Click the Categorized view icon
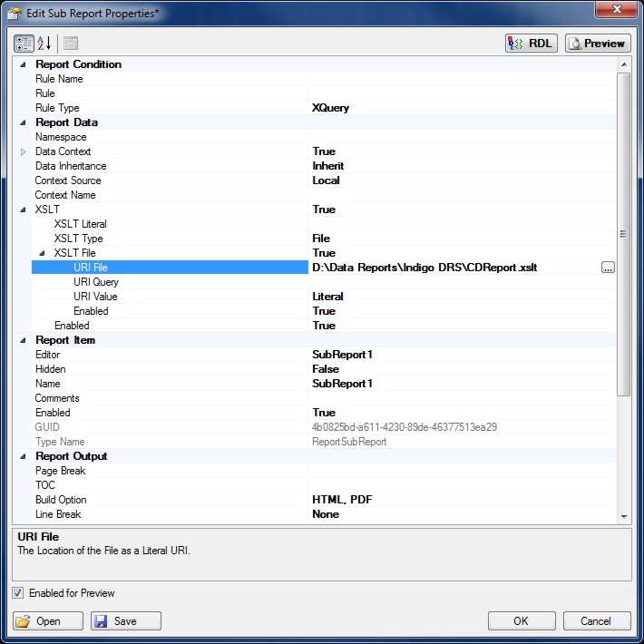644x644 pixels. (24, 43)
